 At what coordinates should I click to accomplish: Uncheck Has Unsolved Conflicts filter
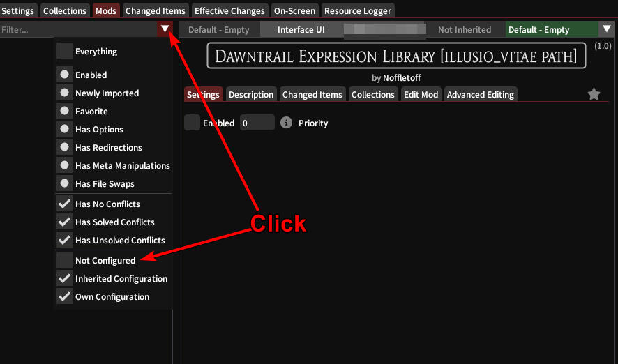tap(64, 240)
